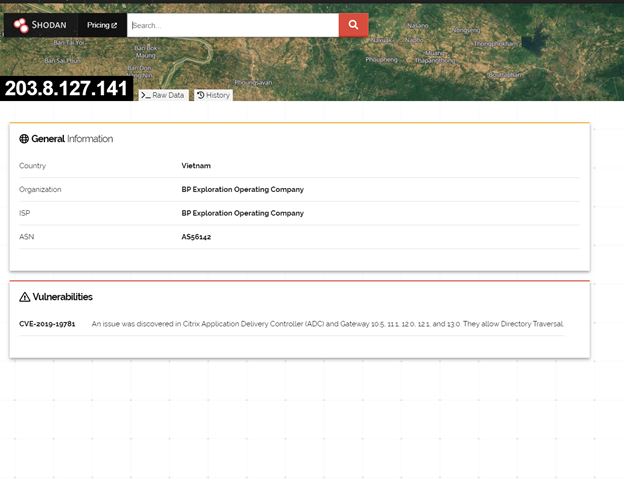This screenshot has height=482, width=624.
Task: Click the external link icon beside Pricing
Action: coord(114,25)
